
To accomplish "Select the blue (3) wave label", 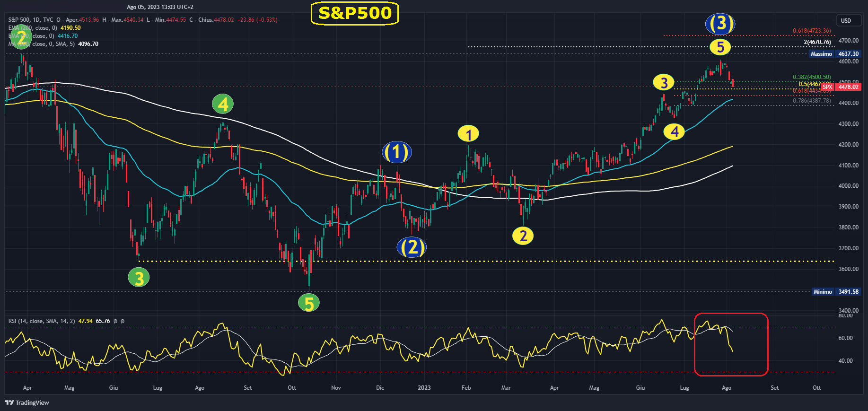I will click(x=720, y=24).
